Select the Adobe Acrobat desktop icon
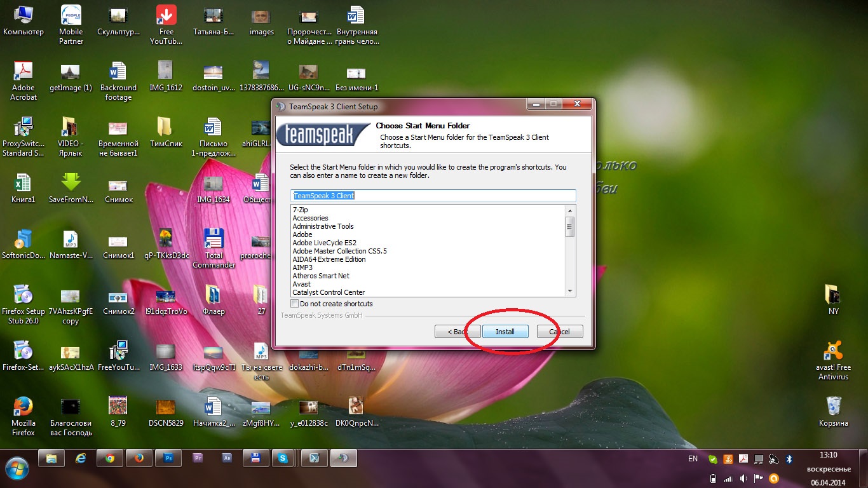The height and width of the screenshot is (488, 868). tap(24, 81)
